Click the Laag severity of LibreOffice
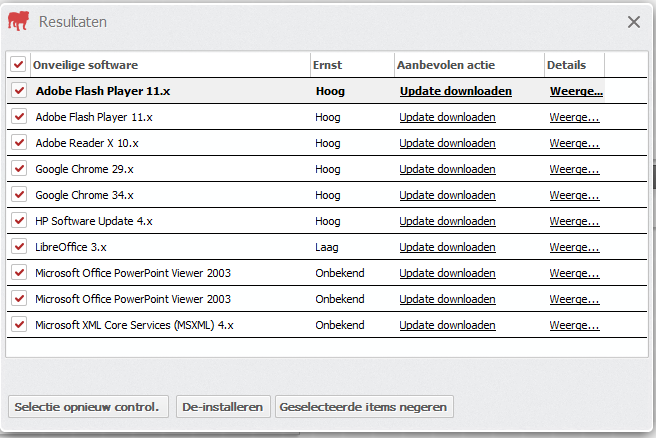Screen dimensions: 656x438 tap(327, 247)
